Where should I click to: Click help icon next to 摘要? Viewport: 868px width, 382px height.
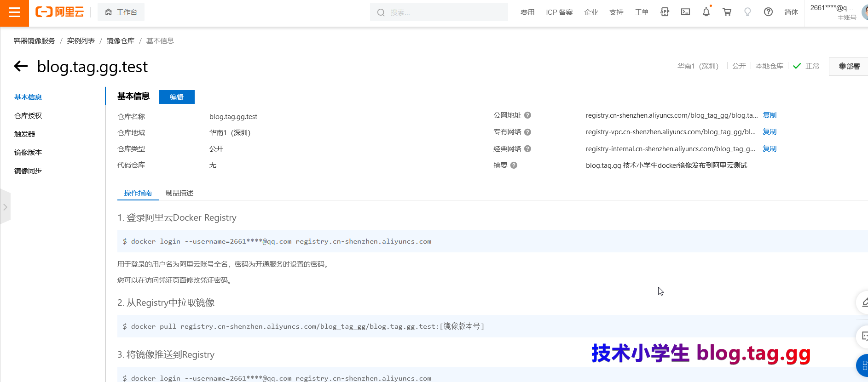pos(514,165)
